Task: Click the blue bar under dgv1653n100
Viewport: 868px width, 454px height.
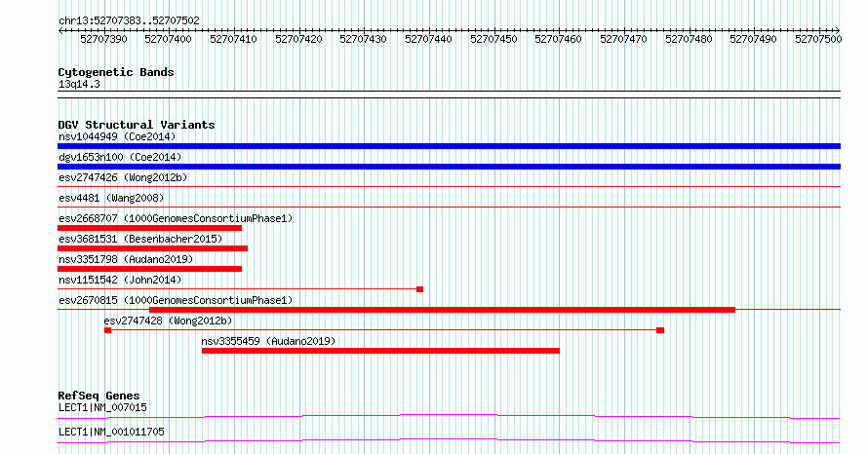Action: click(449, 167)
